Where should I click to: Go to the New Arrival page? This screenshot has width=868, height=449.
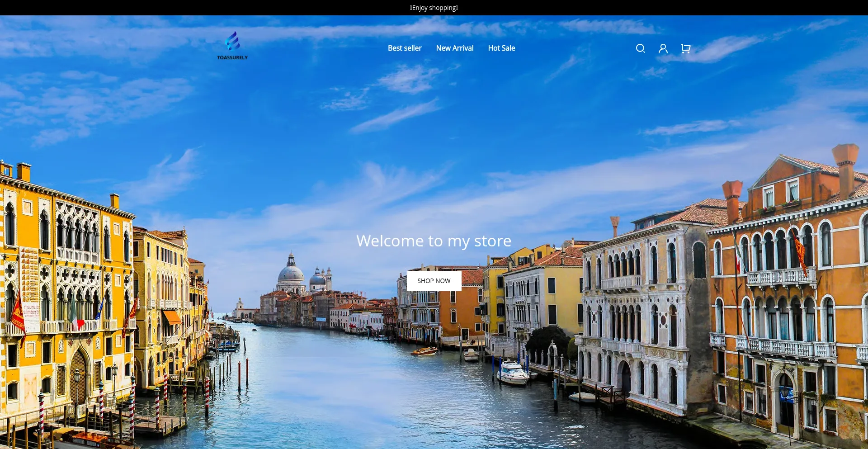click(x=454, y=48)
